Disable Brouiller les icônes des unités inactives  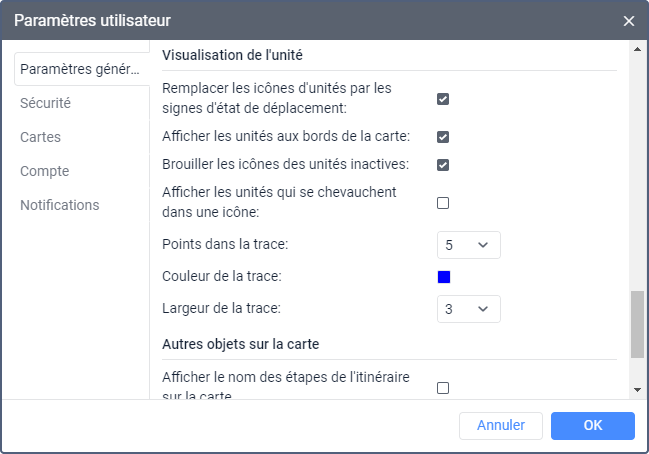point(443,165)
